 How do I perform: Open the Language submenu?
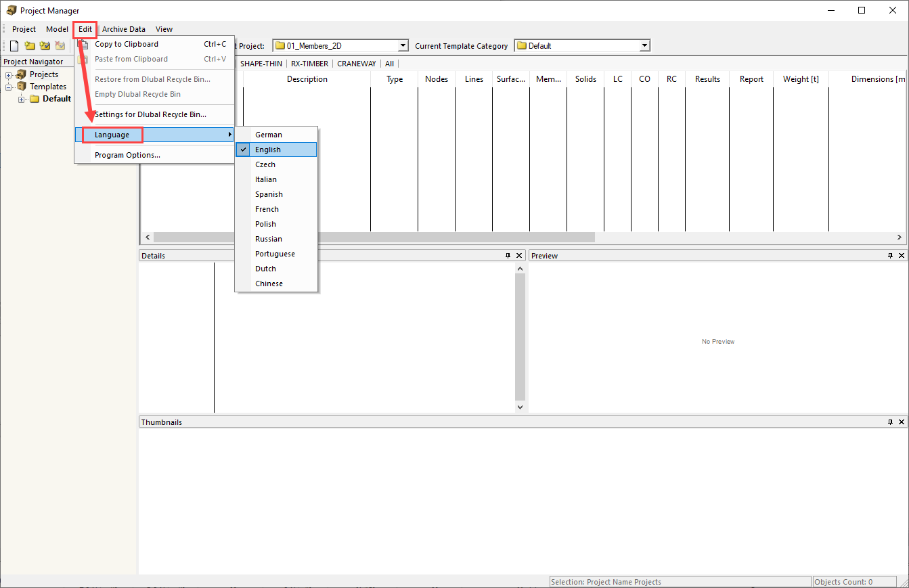coord(154,135)
